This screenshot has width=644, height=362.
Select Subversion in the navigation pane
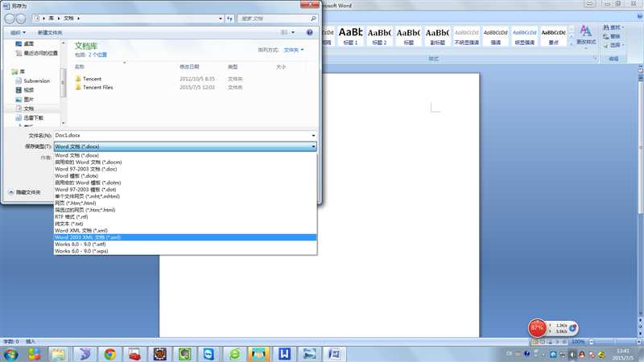pos(36,81)
